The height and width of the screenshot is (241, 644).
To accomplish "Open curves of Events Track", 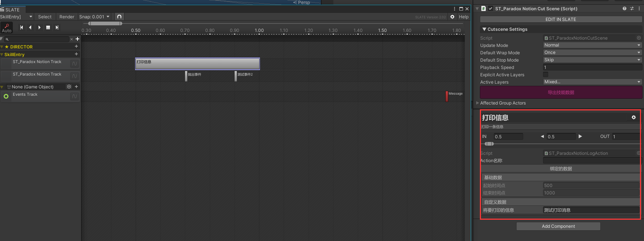I will [75, 96].
